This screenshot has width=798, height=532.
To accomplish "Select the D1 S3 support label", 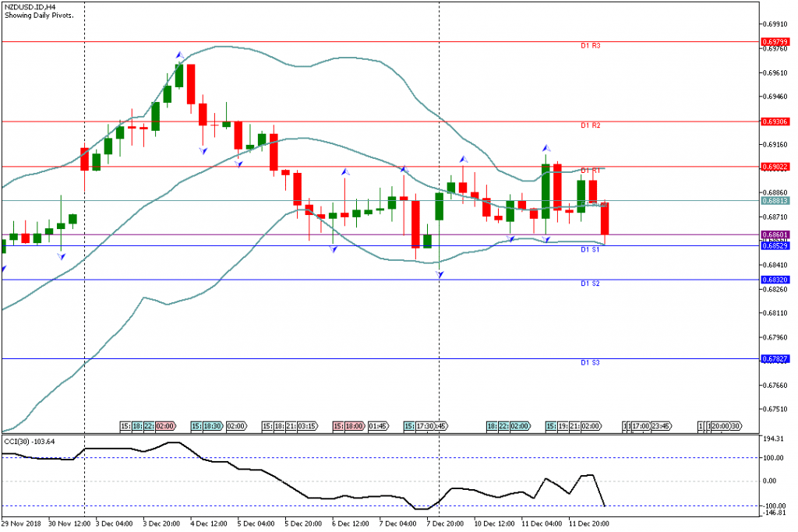I will [x=590, y=363].
